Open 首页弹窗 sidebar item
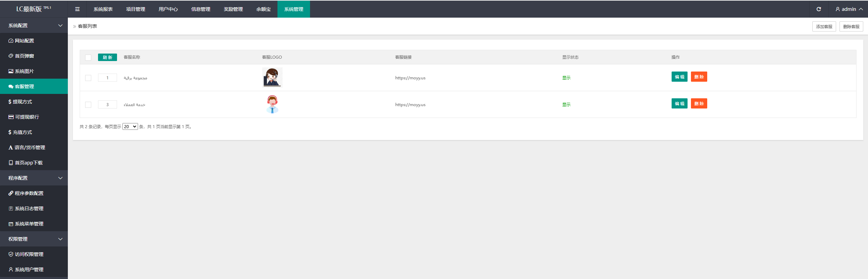Image resolution: width=868 pixels, height=279 pixels. [x=24, y=56]
